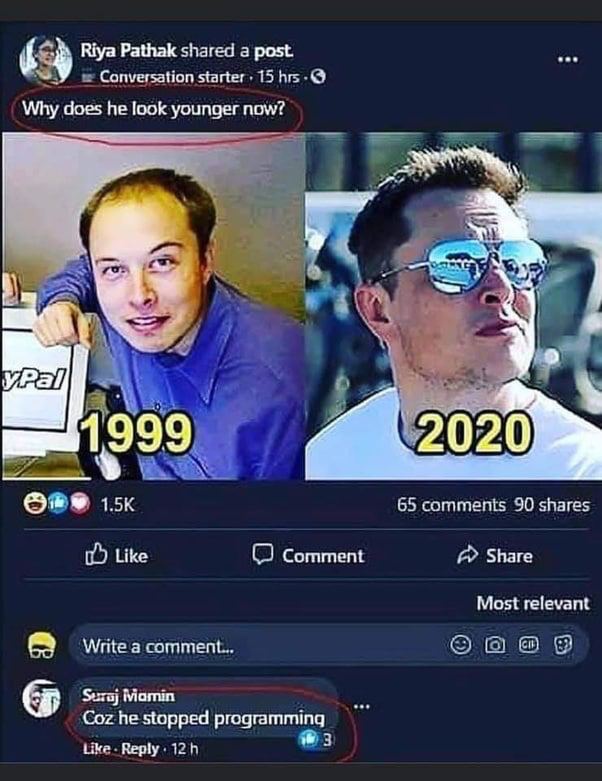Open the 65 comments link

(x=451, y=505)
